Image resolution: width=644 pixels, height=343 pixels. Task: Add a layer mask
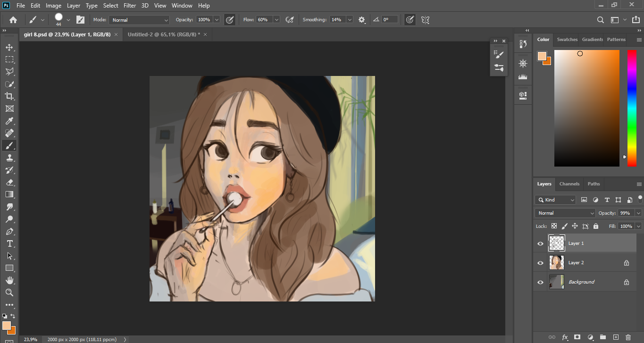click(x=577, y=337)
